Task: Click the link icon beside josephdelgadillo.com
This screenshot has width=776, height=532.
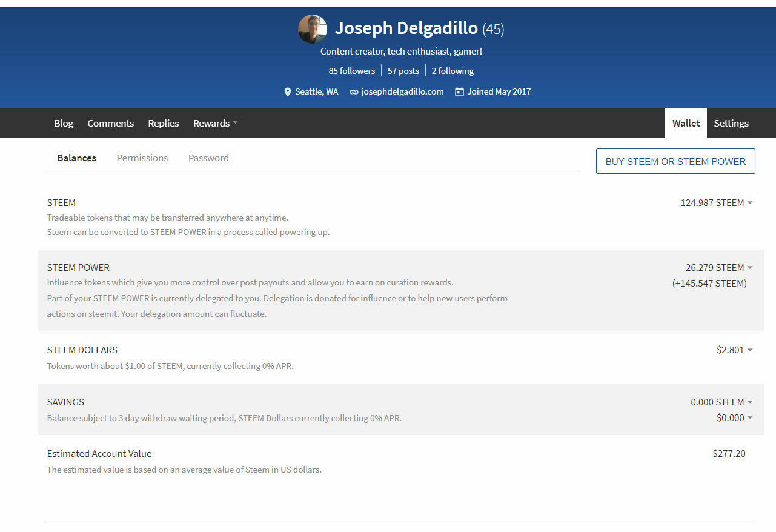Action: [x=354, y=92]
